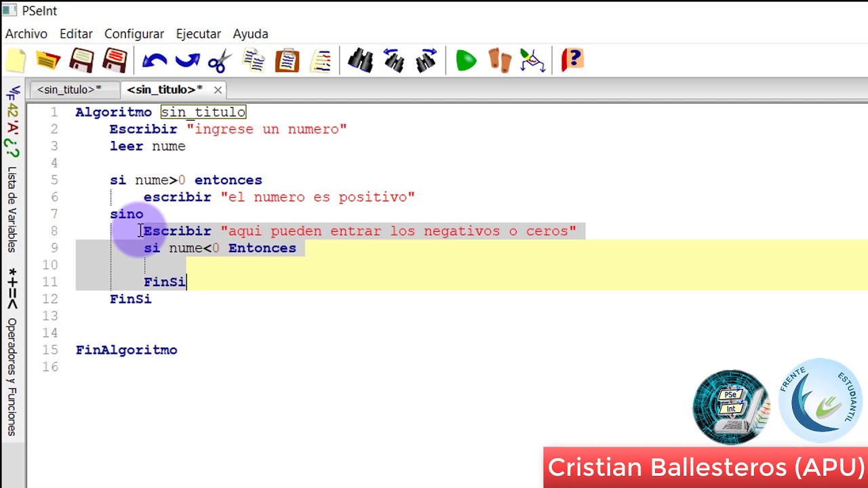Click line number 10 in the gutter
868x488 pixels.
click(51, 265)
